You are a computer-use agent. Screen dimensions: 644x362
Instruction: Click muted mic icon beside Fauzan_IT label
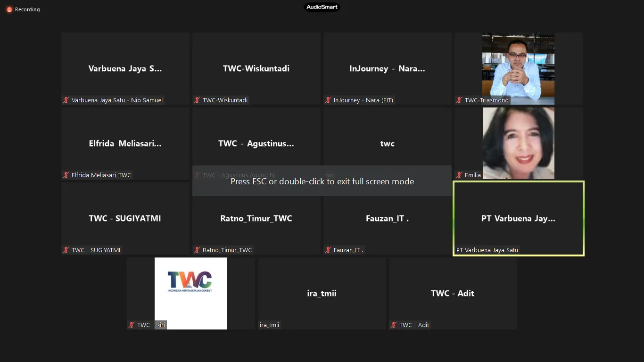pos(328,250)
